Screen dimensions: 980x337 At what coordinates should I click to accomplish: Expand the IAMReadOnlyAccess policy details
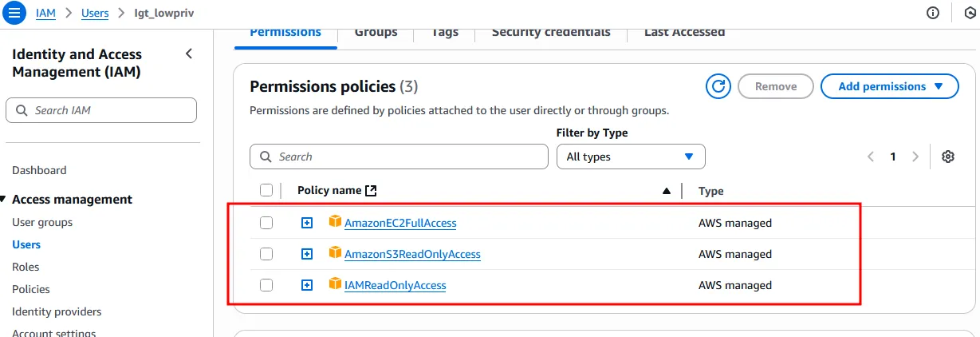point(307,285)
